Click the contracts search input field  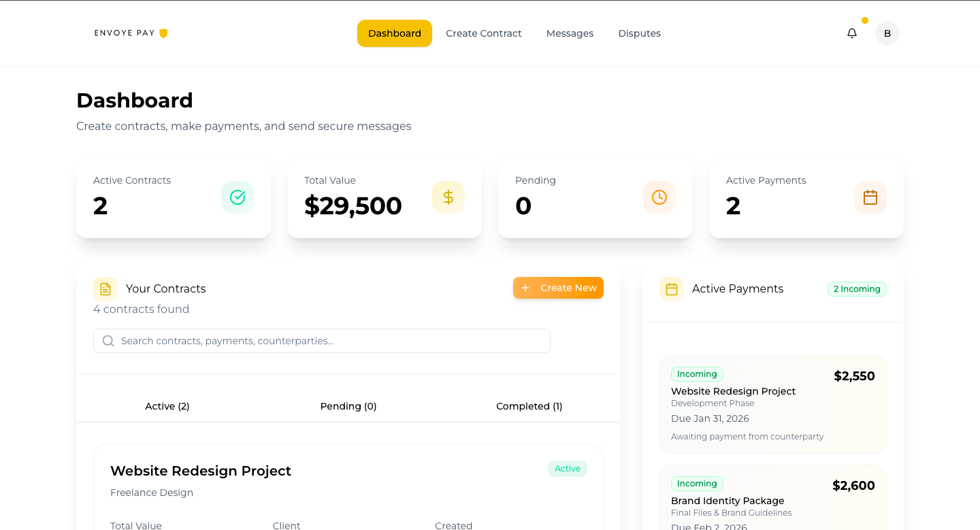(x=321, y=340)
